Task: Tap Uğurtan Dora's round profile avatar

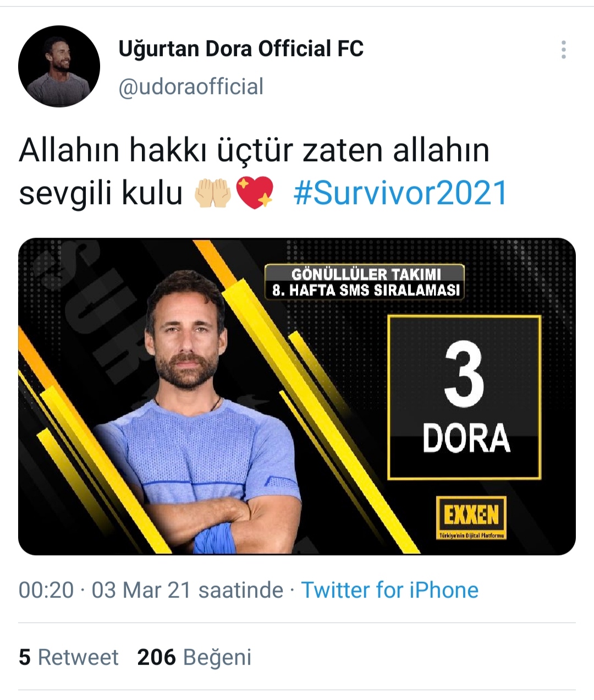Action: [x=59, y=66]
